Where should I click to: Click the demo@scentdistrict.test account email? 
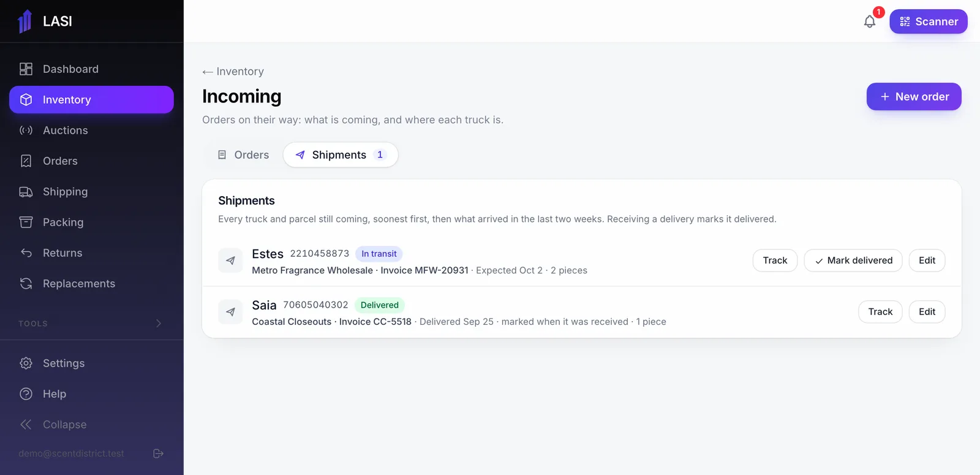tap(71, 454)
